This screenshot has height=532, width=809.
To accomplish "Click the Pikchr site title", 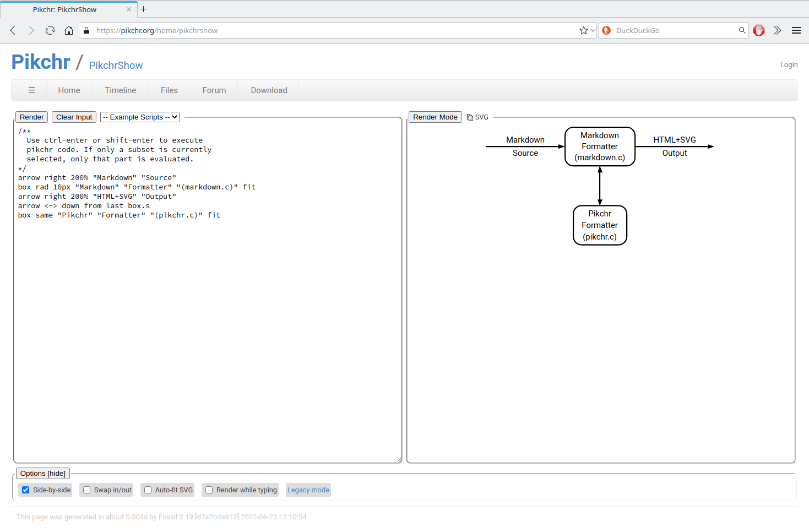I will pyautogui.click(x=41, y=62).
